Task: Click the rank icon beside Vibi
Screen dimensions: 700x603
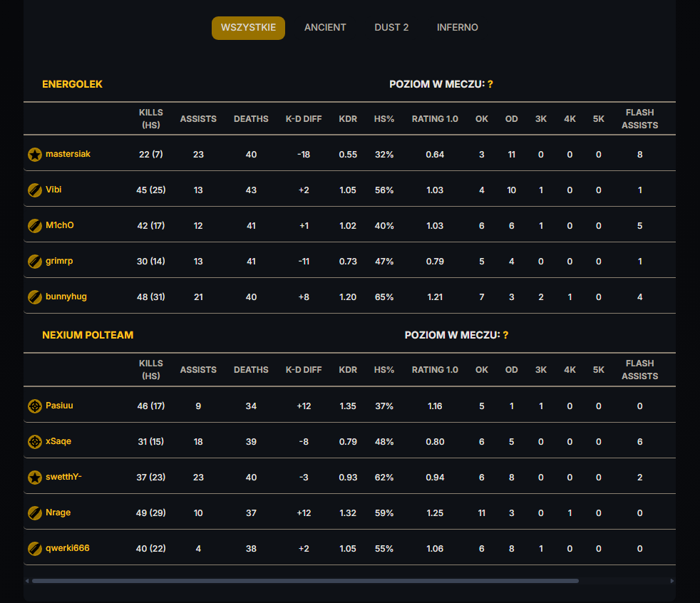Action: 35,190
